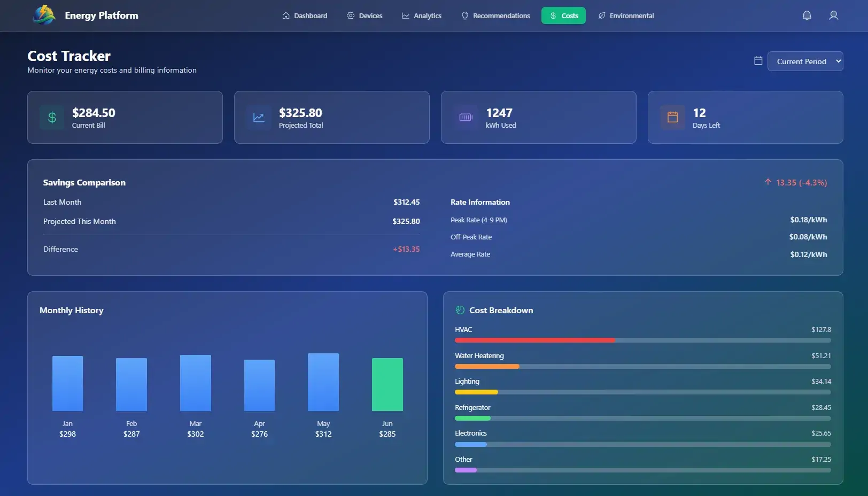Switch to the Analytics tab
The image size is (868, 496).
tap(422, 15)
